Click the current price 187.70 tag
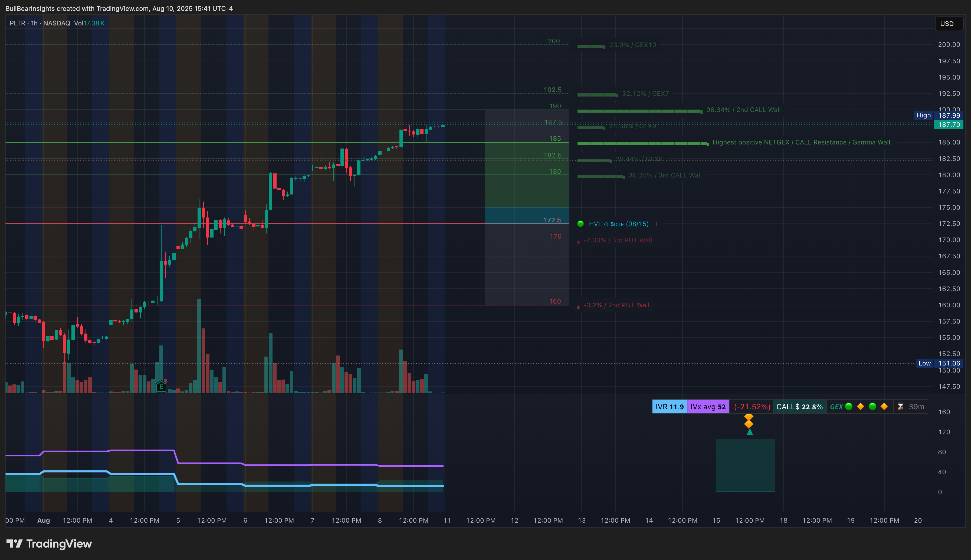Screen dimensions: 971x560 (949, 125)
